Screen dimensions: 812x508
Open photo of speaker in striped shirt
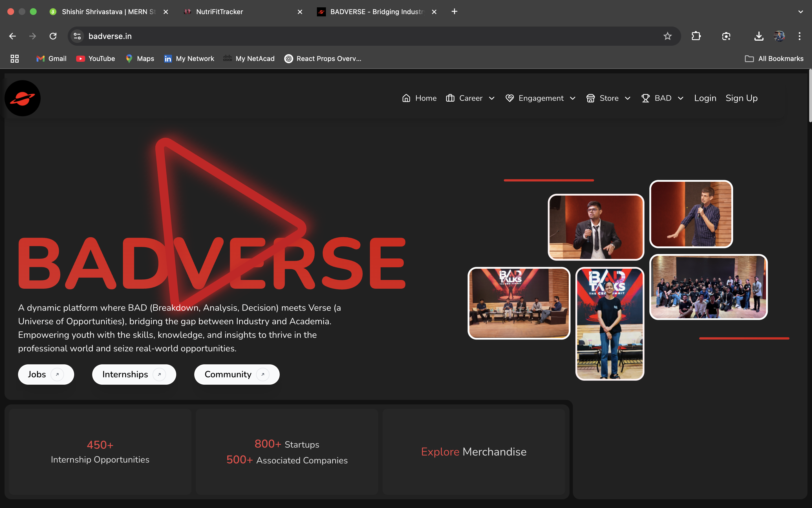click(691, 214)
